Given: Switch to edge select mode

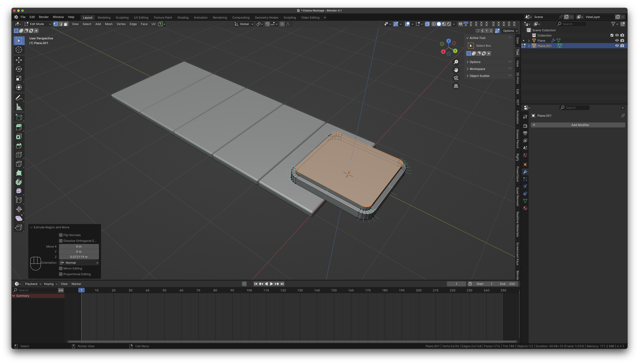Looking at the screenshot, I should tap(61, 24).
